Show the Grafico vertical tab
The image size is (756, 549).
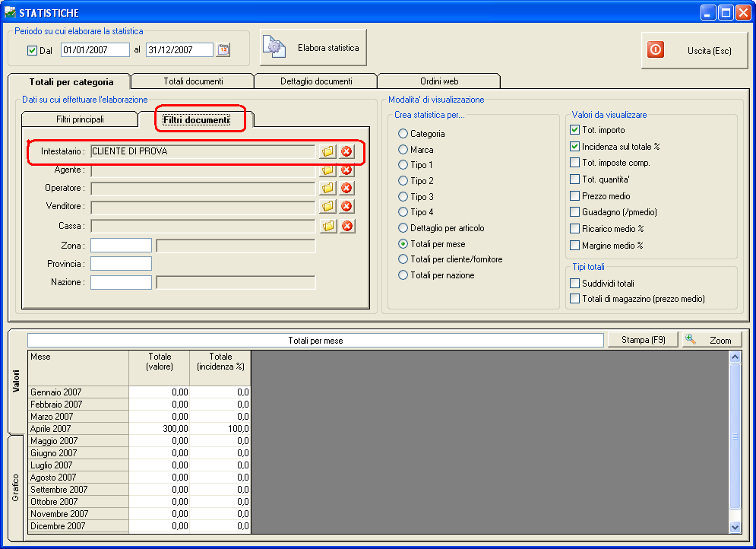(x=15, y=487)
